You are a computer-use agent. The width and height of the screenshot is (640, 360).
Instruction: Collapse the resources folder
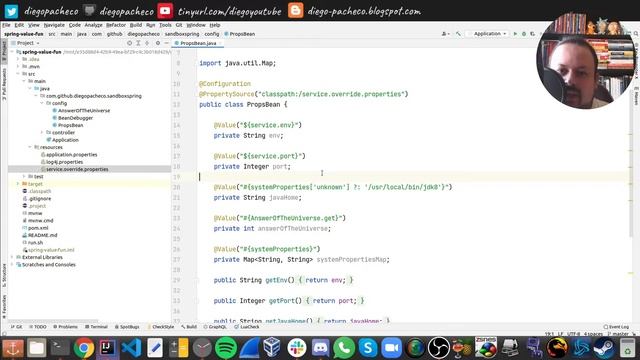point(30,147)
